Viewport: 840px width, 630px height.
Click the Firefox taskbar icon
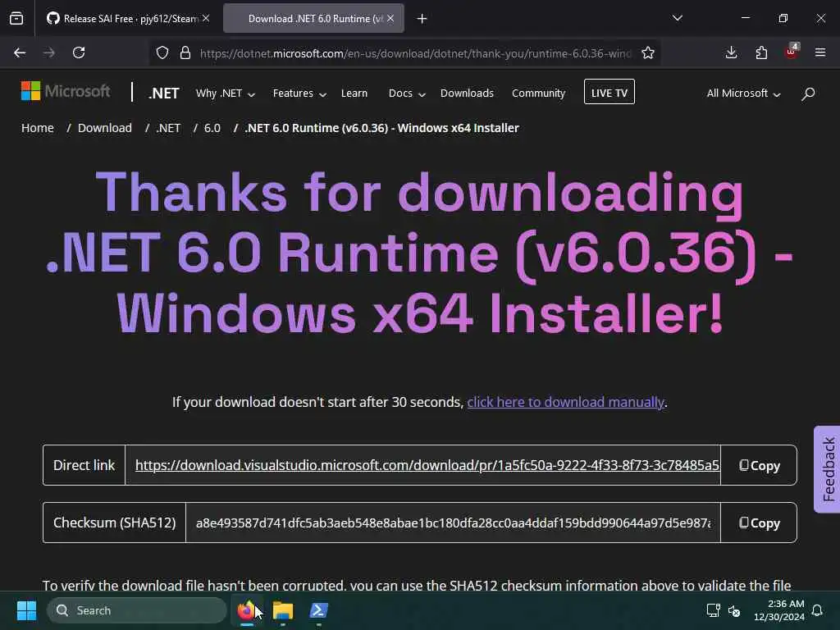[x=246, y=610]
